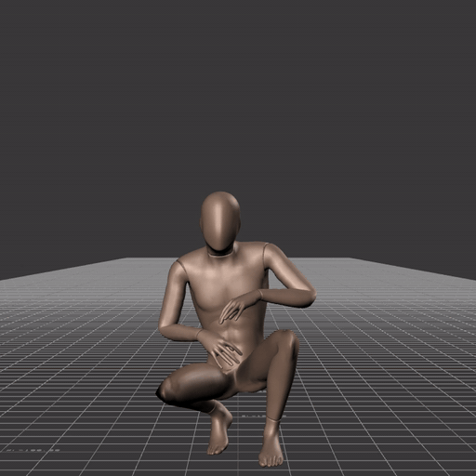This screenshot has width=476, height=476.
Task: Select the mannequin's head
Action: tap(220, 221)
